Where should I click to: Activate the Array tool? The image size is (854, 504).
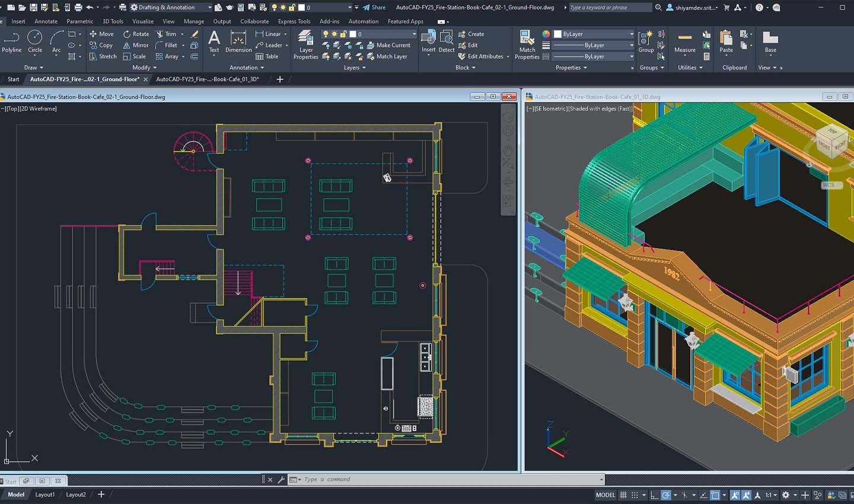pos(167,56)
